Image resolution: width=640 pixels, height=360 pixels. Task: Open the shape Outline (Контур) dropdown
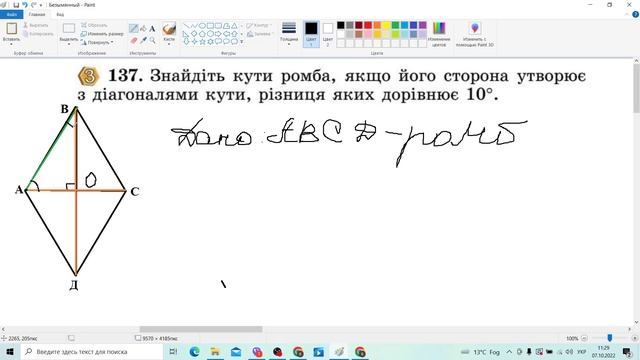259,25
